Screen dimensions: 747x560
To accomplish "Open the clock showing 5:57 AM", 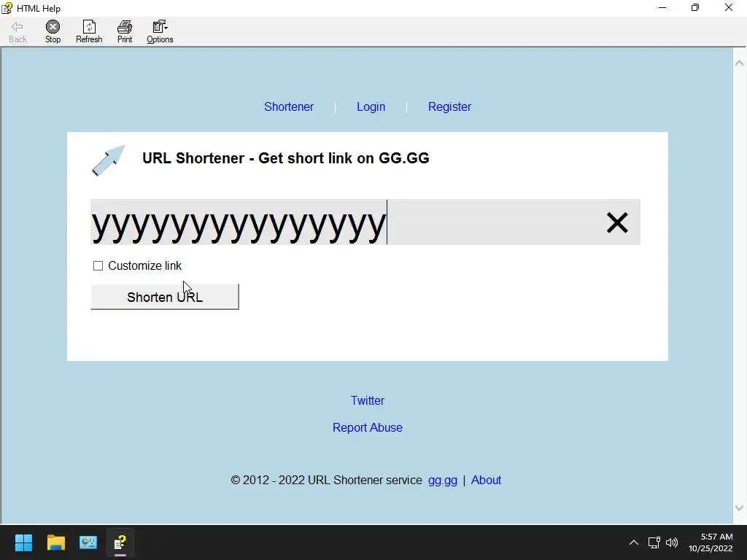I will coord(711,542).
